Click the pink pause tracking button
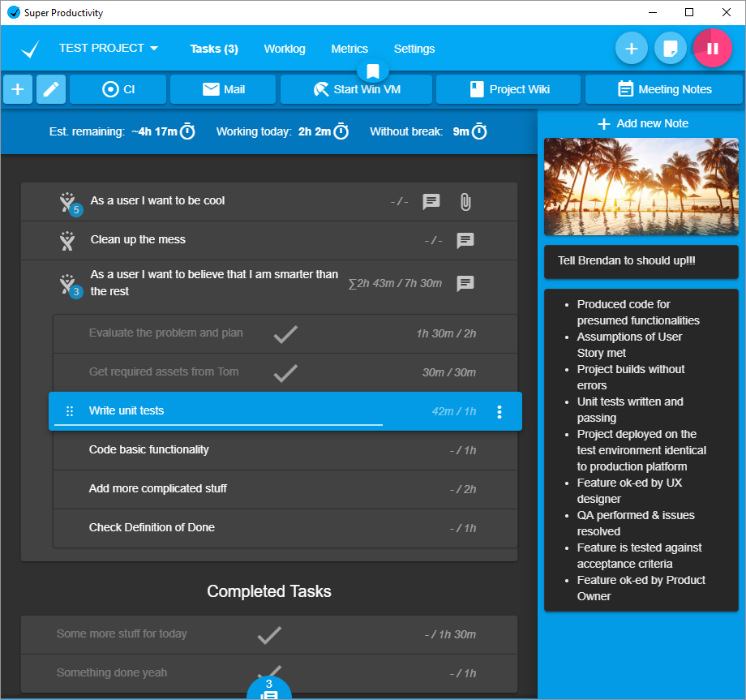746x700 pixels. (x=712, y=49)
